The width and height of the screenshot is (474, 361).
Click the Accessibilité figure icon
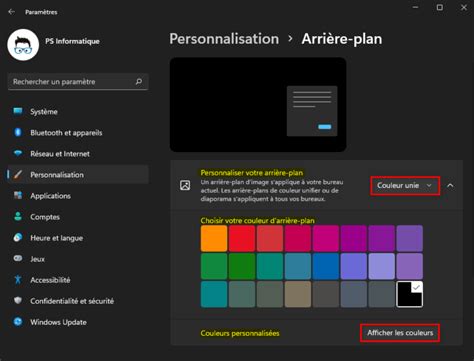pyautogui.click(x=18, y=279)
